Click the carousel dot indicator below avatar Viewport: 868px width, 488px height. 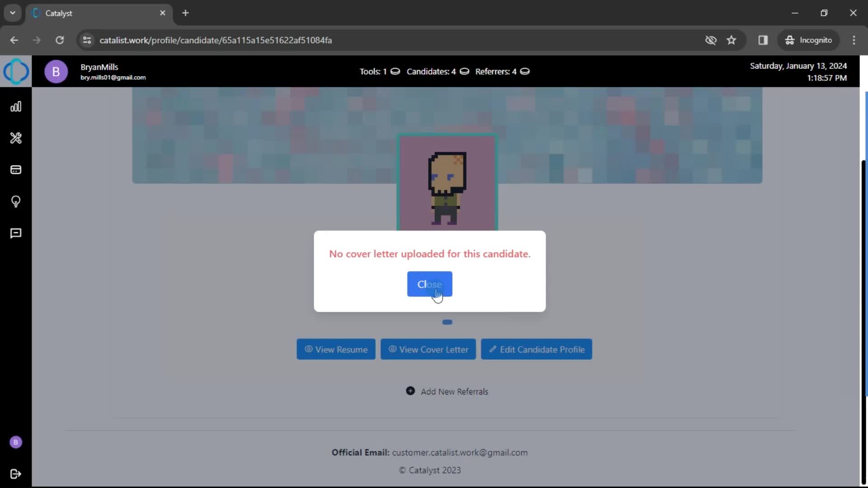tap(447, 321)
